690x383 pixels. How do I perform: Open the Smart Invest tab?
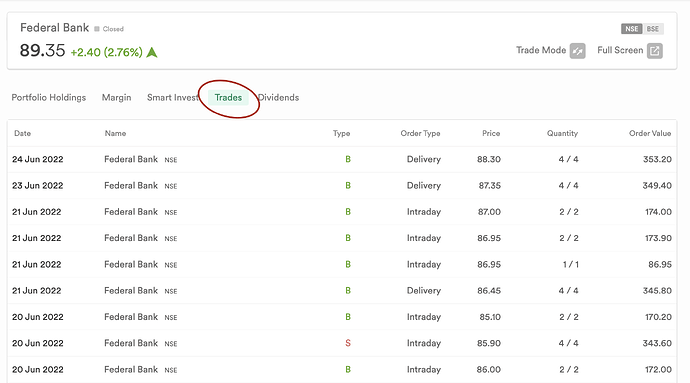point(173,97)
